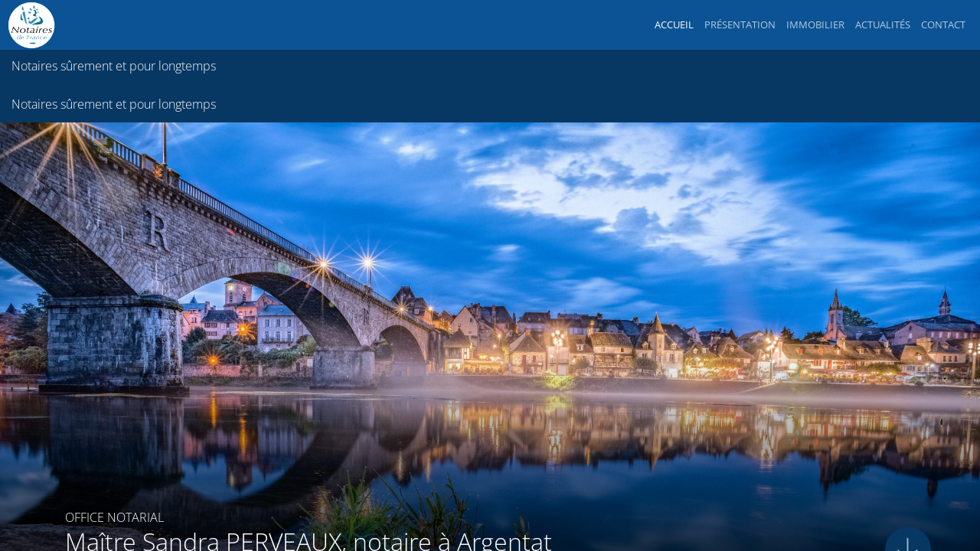Click the large stone bridge pillar

[113, 341]
